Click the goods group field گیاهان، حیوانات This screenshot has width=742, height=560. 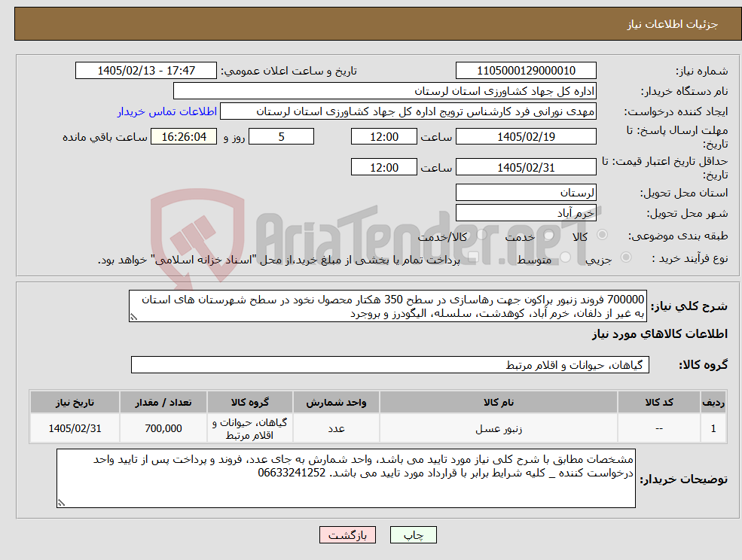click(390, 364)
